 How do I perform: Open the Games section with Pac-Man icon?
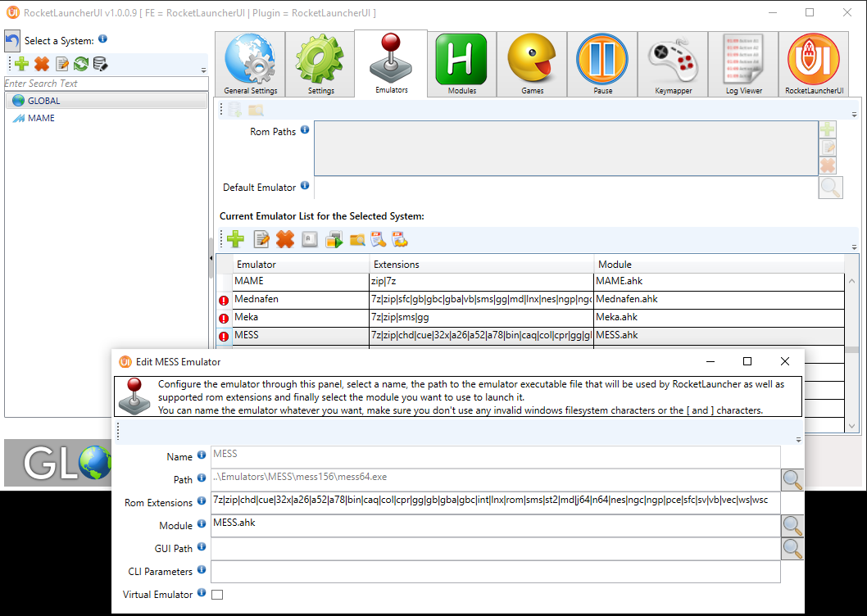coord(531,64)
